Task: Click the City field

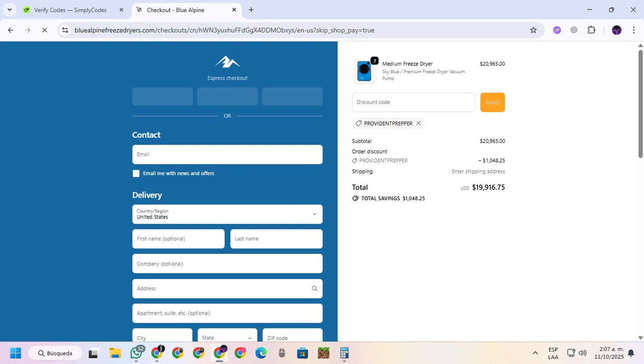Action: 162,336
